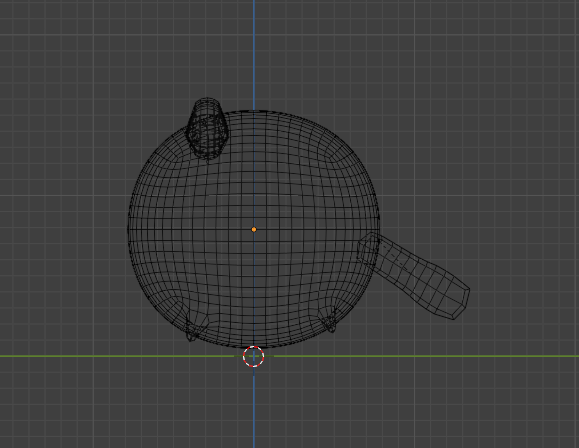Image resolution: width=579 pixels, height=448 pixels.
Task: Click the empty grid left of the sphere
Action: click(63, 229)
